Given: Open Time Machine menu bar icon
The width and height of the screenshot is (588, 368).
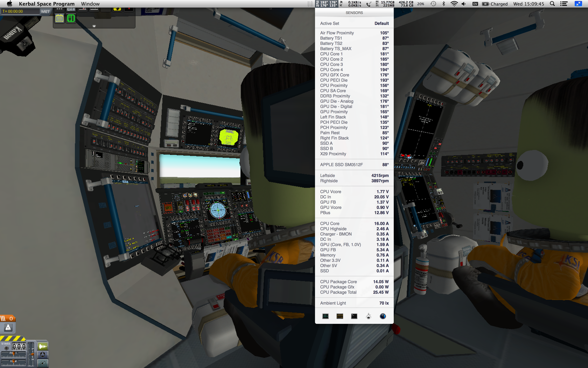Looking at the screenshot, I should tap(433, 4).
